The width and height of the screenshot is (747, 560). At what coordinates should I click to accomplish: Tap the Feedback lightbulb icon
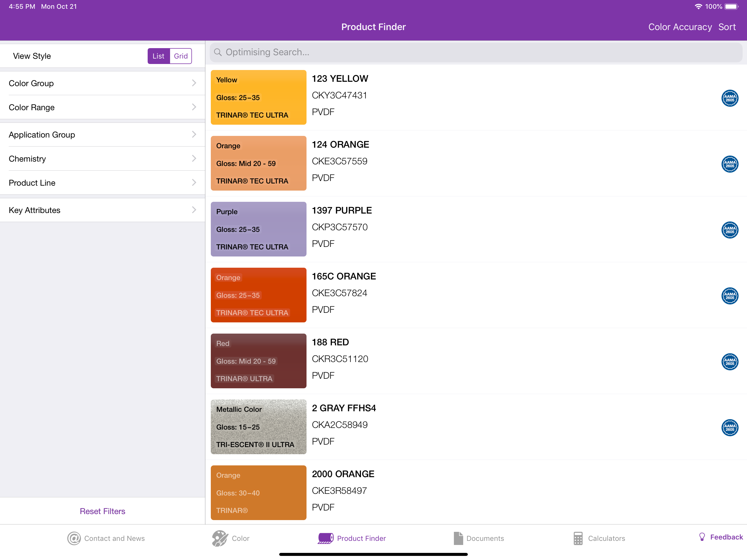click(702, 537)
